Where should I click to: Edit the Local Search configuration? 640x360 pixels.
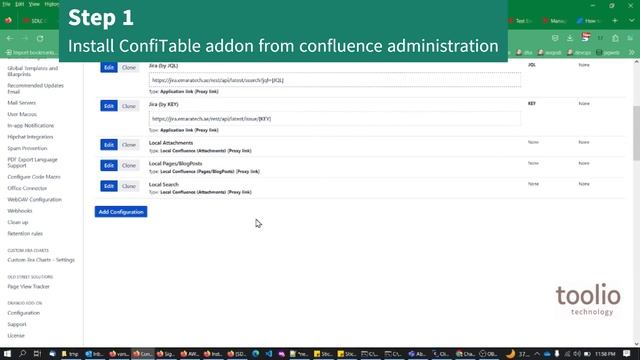(109, 186)
